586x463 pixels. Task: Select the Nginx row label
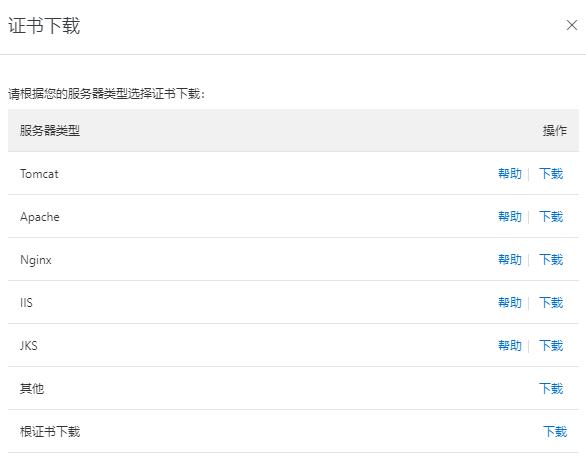coord(36,260)
